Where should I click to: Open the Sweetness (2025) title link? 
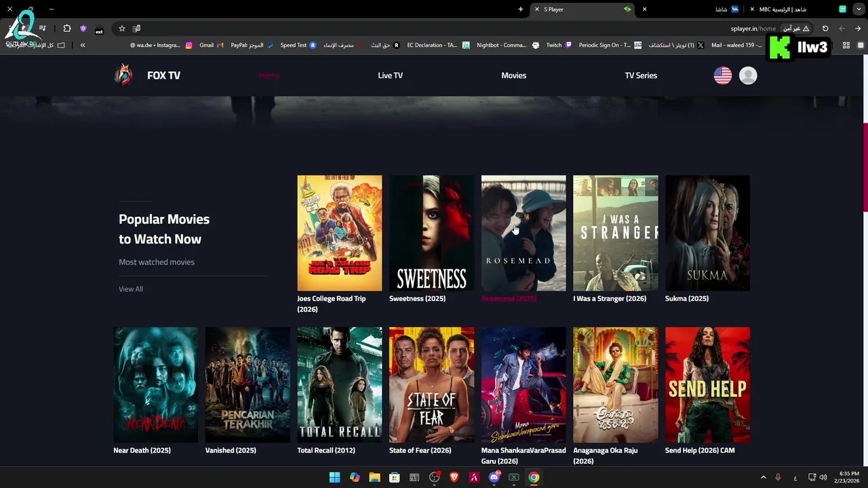pyautogui.click(x=417, y=298)
